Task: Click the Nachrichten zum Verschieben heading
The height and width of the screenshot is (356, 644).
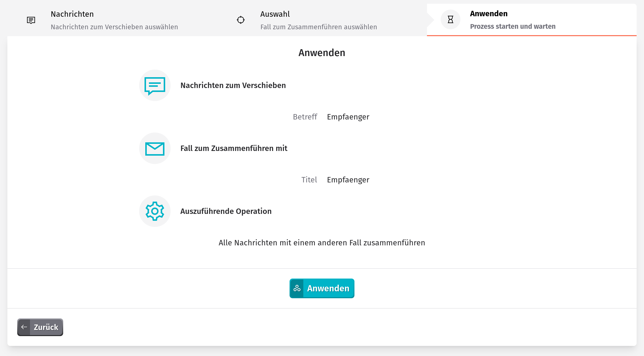Action: 233,86
